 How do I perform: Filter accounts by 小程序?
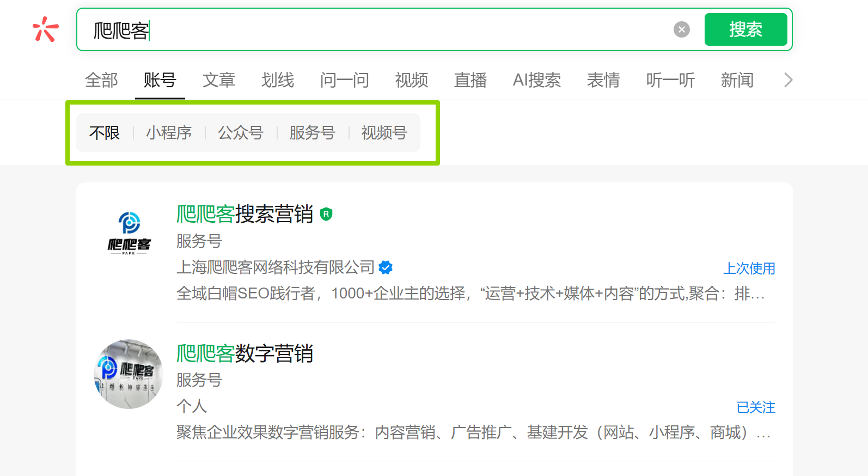[169, 132]
